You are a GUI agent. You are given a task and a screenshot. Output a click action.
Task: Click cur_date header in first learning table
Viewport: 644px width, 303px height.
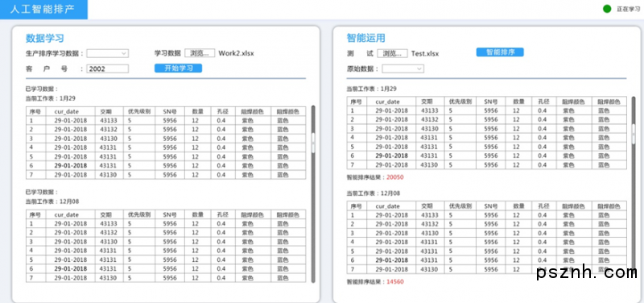click(66, 111)
